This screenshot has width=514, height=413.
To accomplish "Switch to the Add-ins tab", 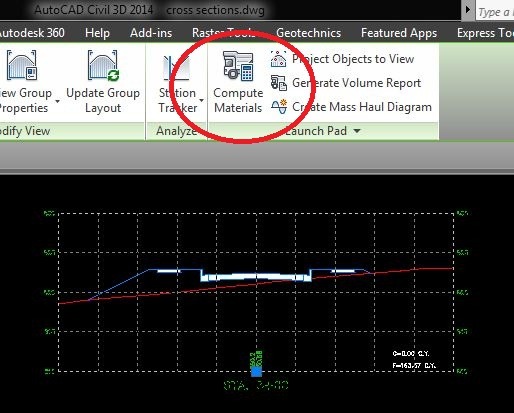I will tap(151, 33).
